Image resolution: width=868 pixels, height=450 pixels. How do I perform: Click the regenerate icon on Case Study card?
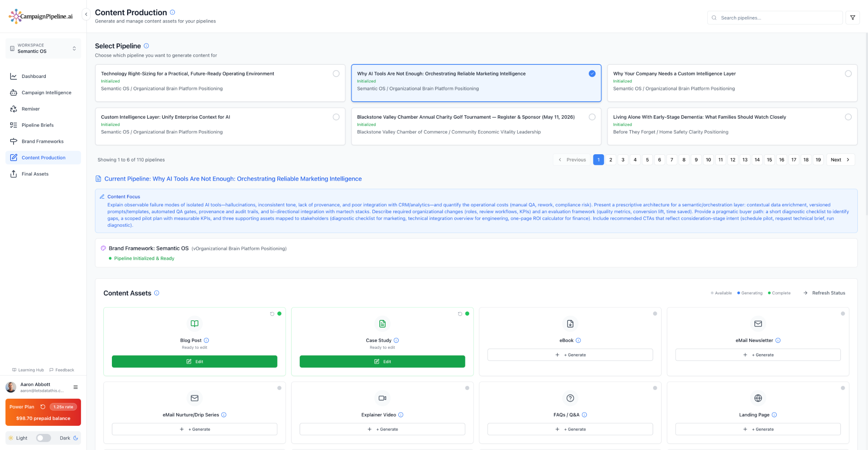[x=460, y=314]
